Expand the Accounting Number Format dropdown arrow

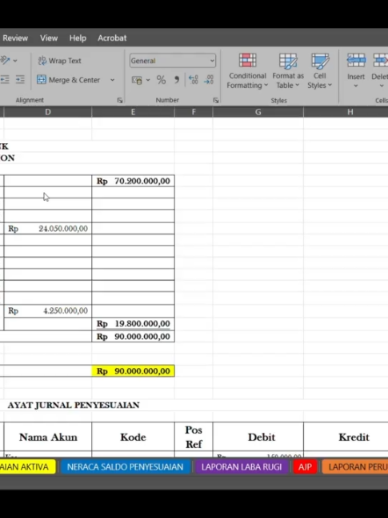pyautogui.click(x=148, y=80)
